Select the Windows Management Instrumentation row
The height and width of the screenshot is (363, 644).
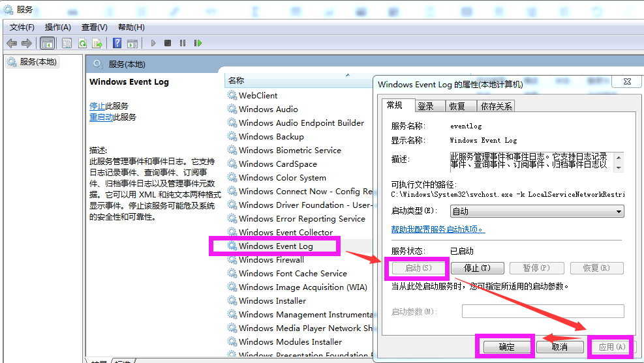tap(299, 314)
